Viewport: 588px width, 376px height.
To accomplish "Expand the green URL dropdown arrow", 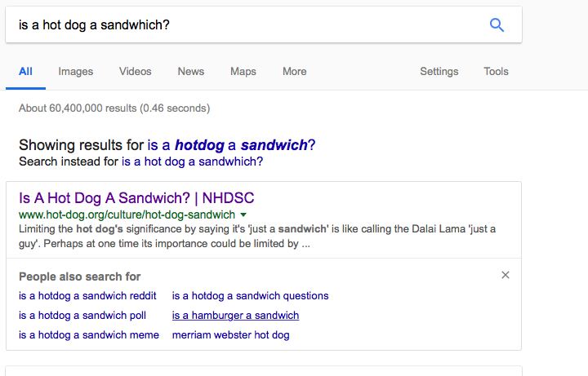I will 243,215.
